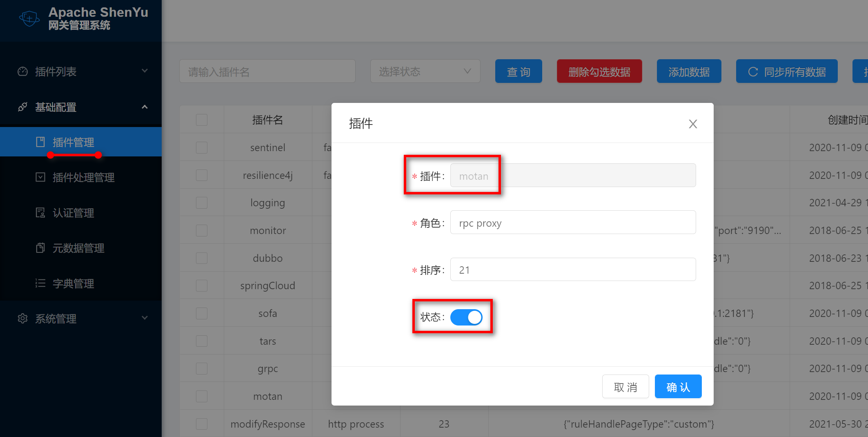This screenshot has height=437, width=868.
Task: Collapse the 基础配置 menu chevron
Action: point(145,107)
